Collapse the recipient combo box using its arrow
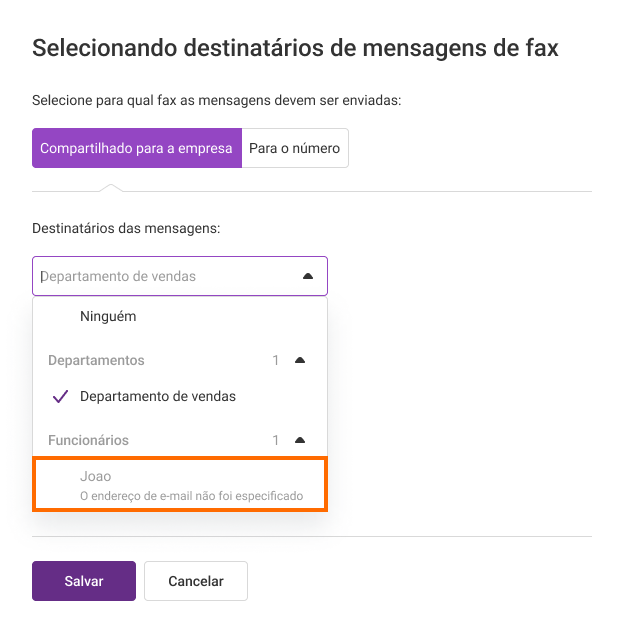The height and width of the screenshot is (633, 624). tap(308, 276)
